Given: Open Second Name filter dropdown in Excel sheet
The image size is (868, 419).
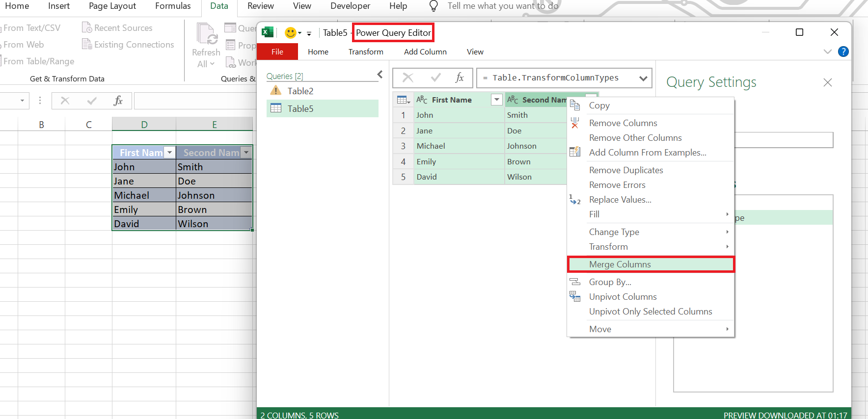Looking at the screenshot, I should (246, 153).
